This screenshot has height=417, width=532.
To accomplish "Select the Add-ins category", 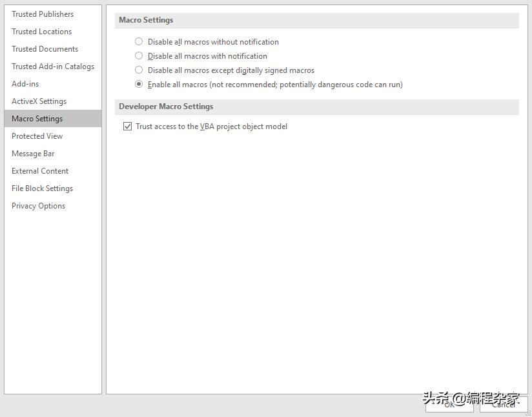I will point(25,83).
